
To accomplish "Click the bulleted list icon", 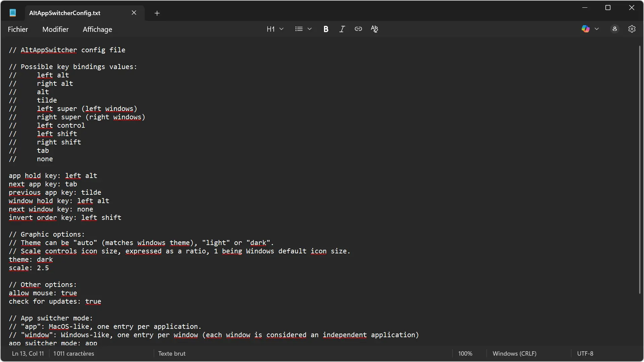I will (x=299, y=29).
